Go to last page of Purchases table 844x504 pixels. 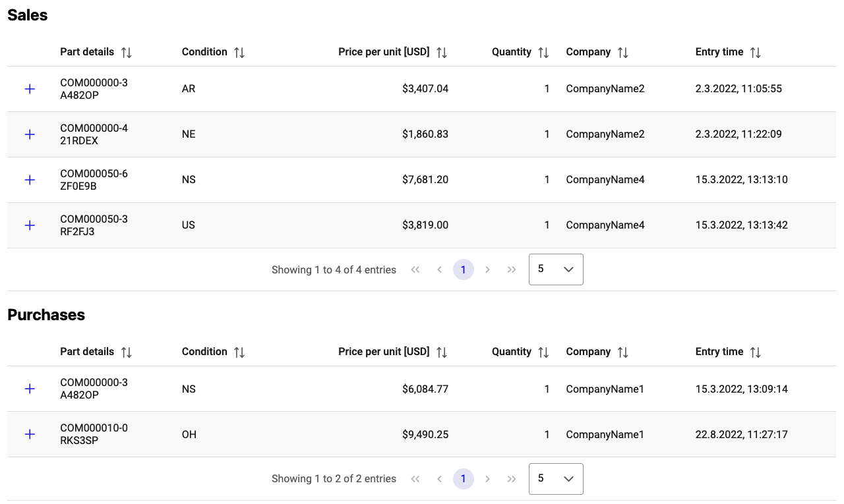(512, 478)
